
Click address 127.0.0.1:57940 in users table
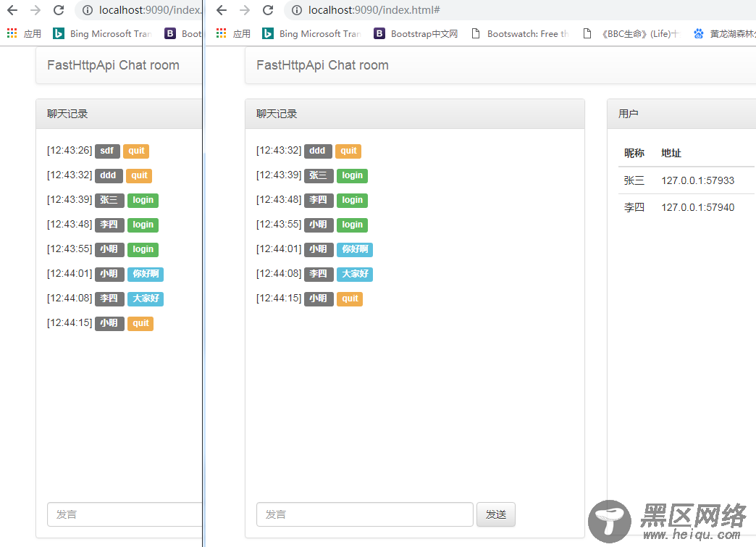click(697, 207)
